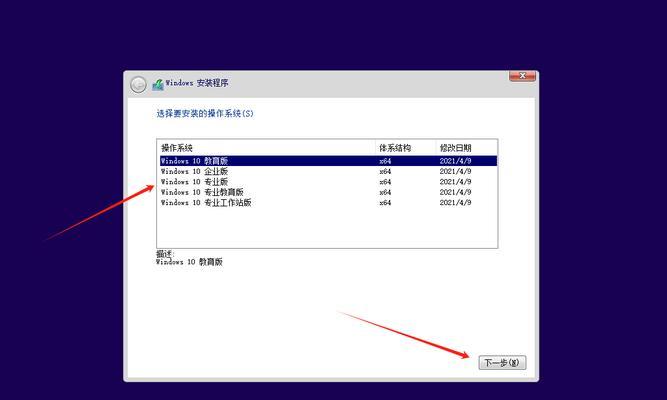Image resolution: width=667 pixels, height=400 pixels.
Task: Select the Windows 10 教育版 row
Action: (x=328, y=161)
